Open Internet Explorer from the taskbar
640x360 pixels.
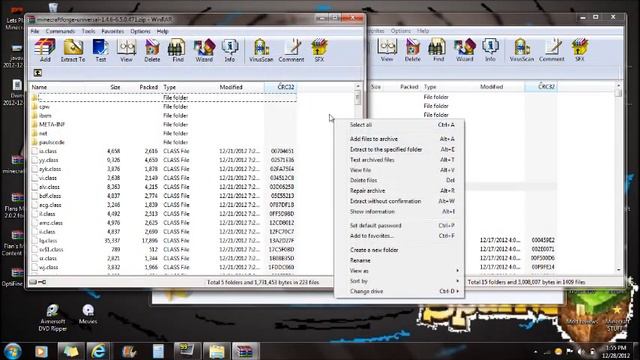pos(98,351)
